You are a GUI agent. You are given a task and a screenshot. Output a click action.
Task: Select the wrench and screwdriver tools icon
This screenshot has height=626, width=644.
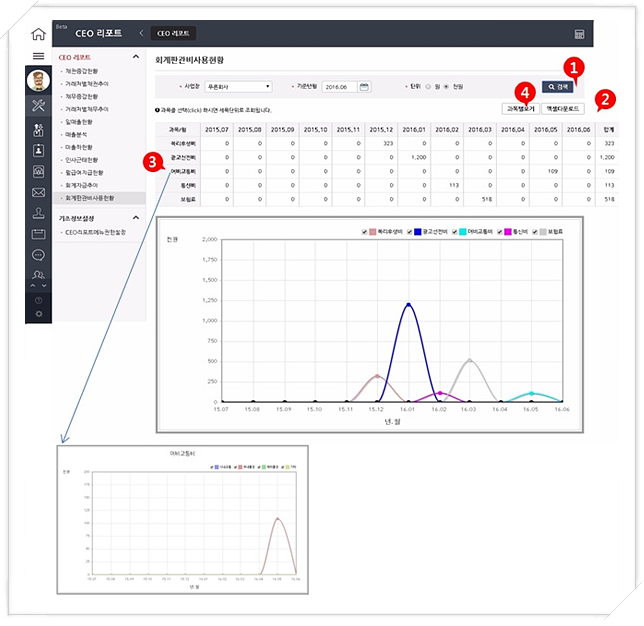(38, 105)
